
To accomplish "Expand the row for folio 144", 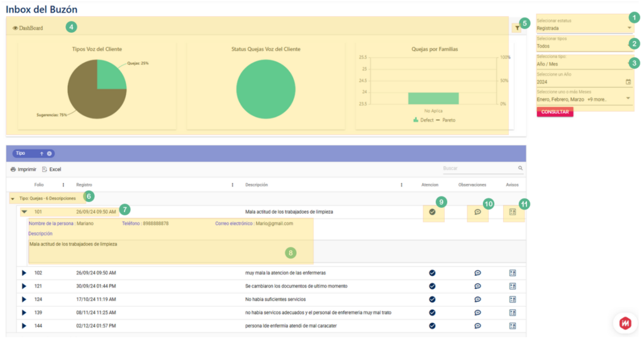I will pyautogui.click(x=24, y=326).
